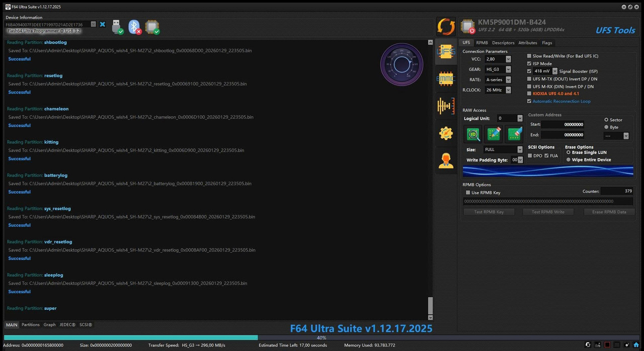This screenshot has width=644, height=351.
Task: Toggle the Signal Booster checkbox
Action: coord(529,71)
